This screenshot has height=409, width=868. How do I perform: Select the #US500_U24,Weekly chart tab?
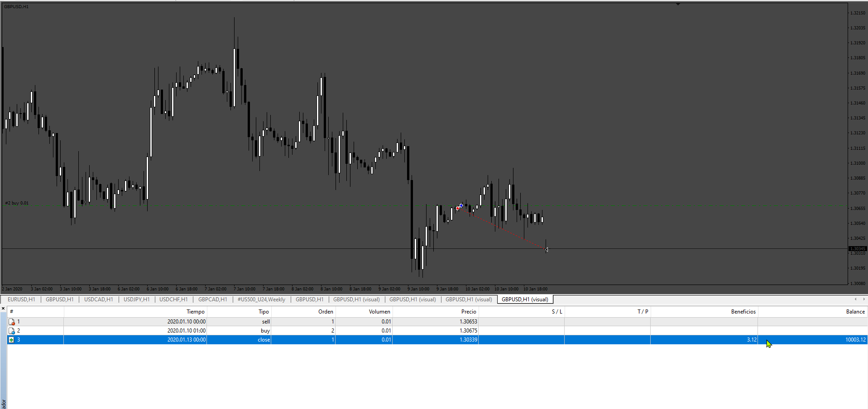pos(261,300)
